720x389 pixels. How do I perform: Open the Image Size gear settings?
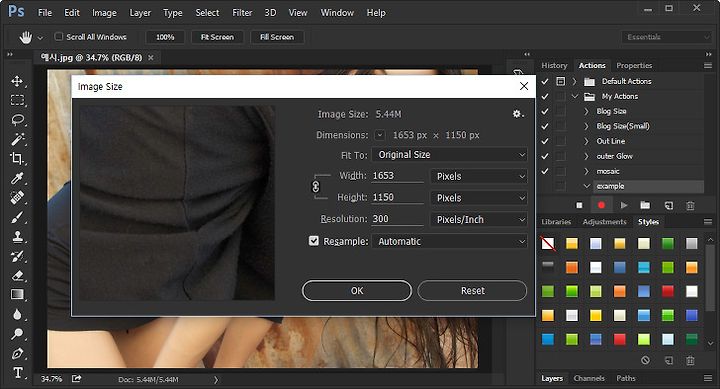[x=518, y=114]
